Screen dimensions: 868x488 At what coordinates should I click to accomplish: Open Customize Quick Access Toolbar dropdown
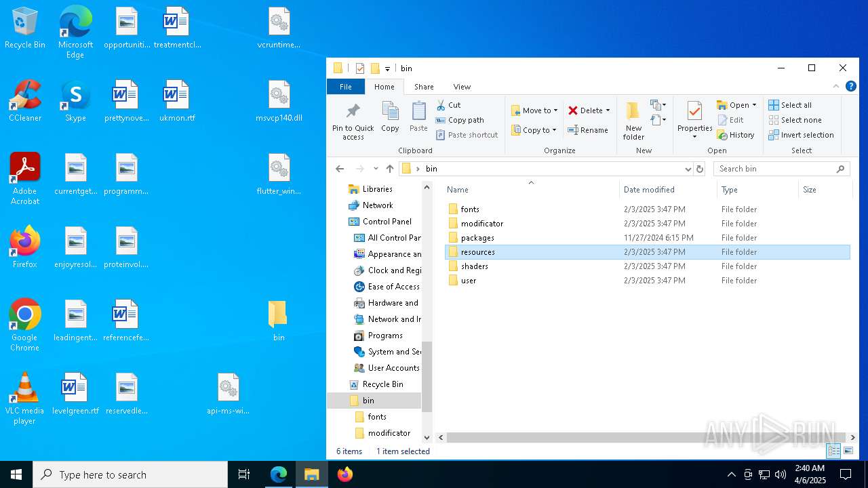pyautogui.click(x=387, y=68)
